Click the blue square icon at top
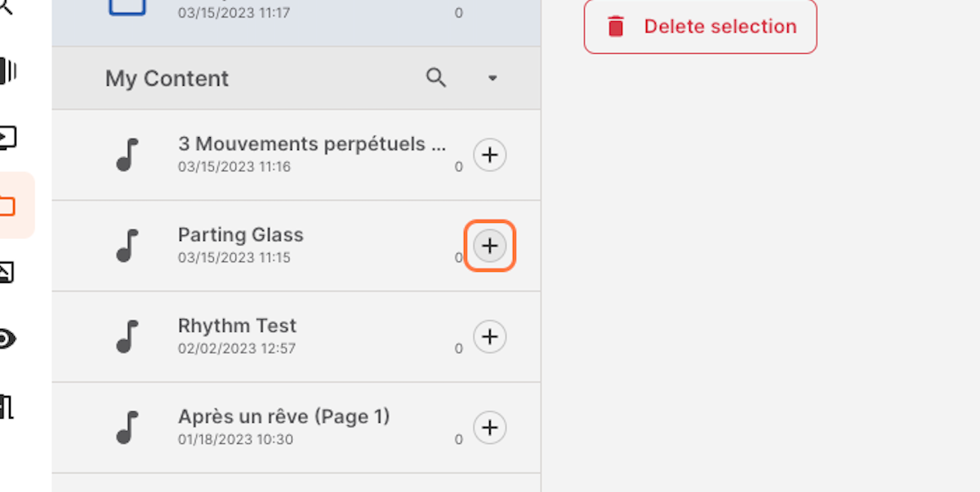This screenshot has height=492, width=980. click(127, 7)
